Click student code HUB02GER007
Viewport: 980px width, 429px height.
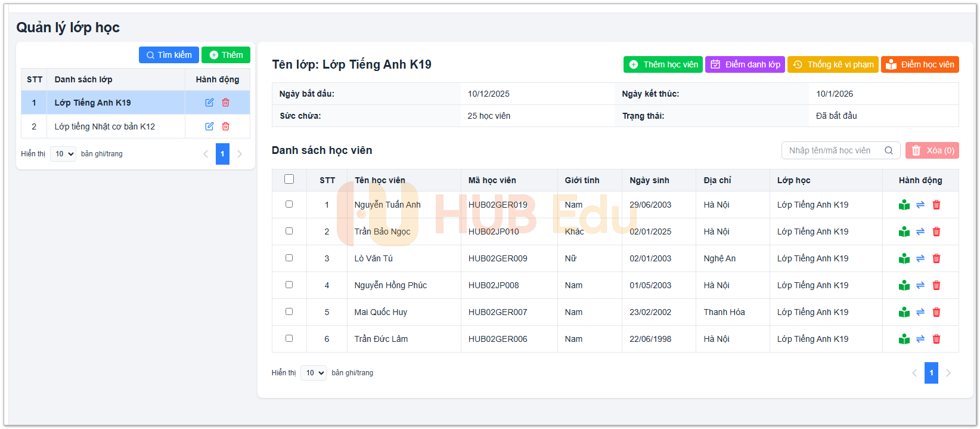point(498,312)
